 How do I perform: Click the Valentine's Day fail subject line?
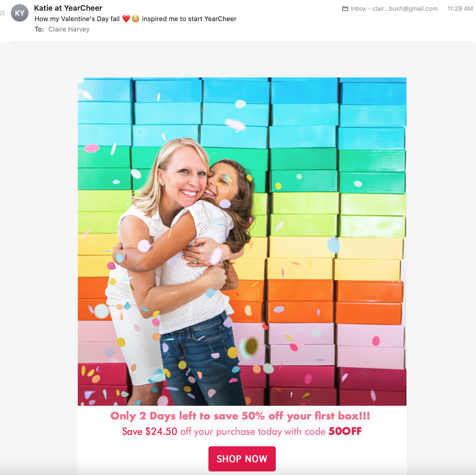(136, 19)
